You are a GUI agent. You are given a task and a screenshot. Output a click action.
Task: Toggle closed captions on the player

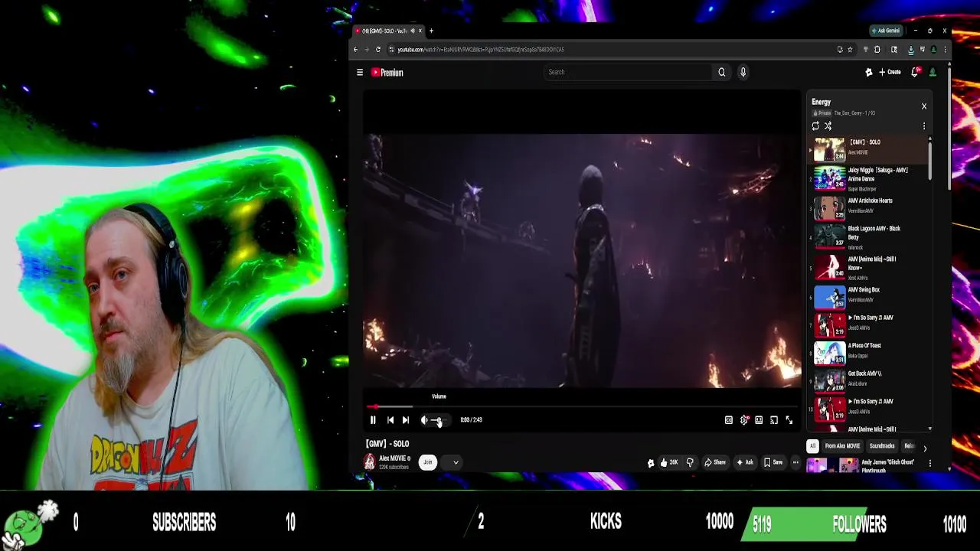[729, 420]
